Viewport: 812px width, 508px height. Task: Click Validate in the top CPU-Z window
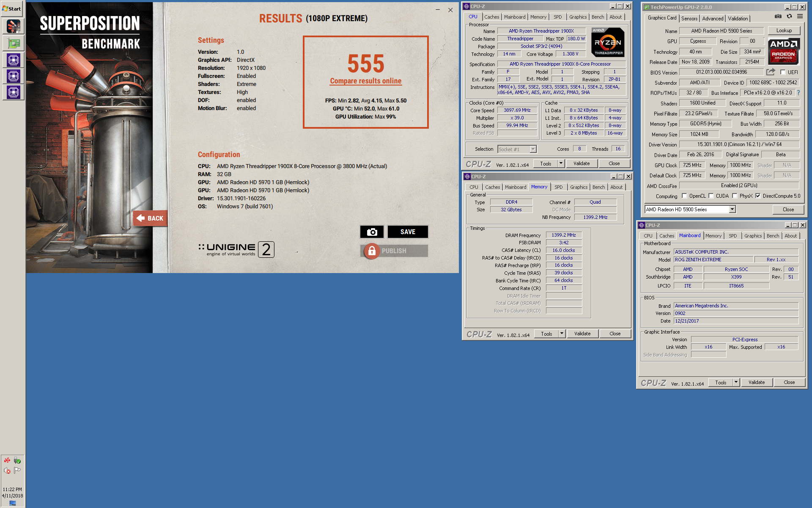coord(582,163)
